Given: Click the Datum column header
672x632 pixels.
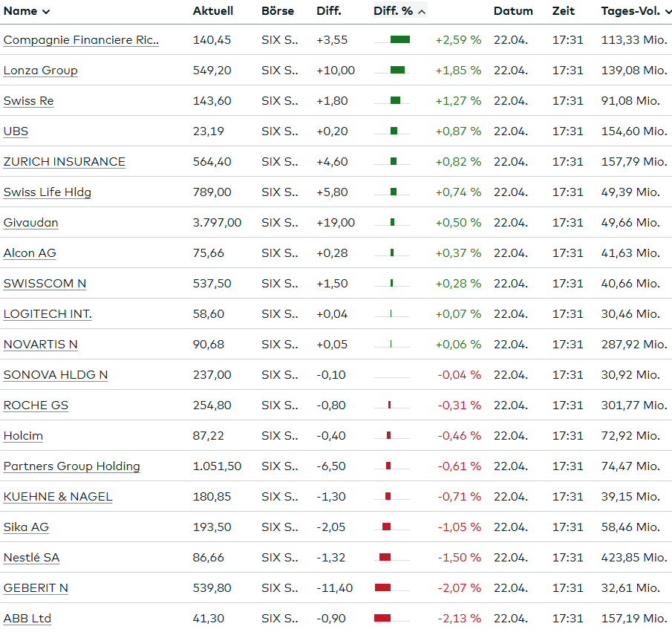Looking at the screenshot, I should 513,11.
